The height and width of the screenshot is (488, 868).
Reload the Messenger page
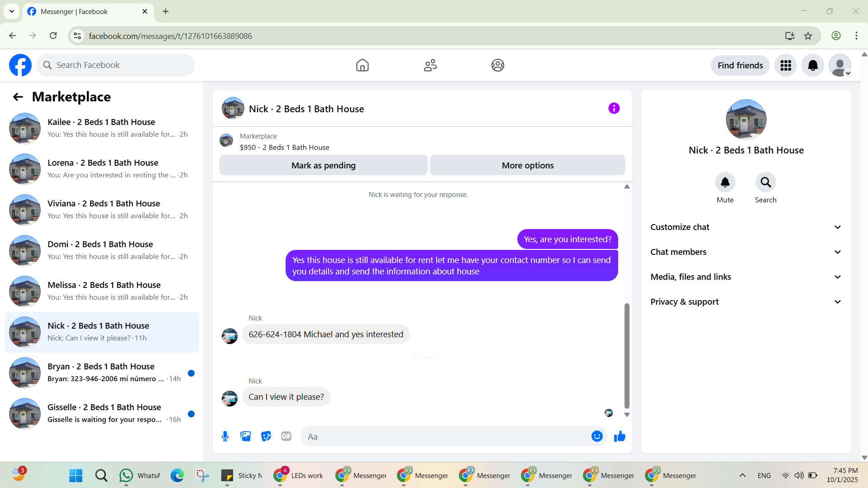pyautogui.click(x=53, y=36)
